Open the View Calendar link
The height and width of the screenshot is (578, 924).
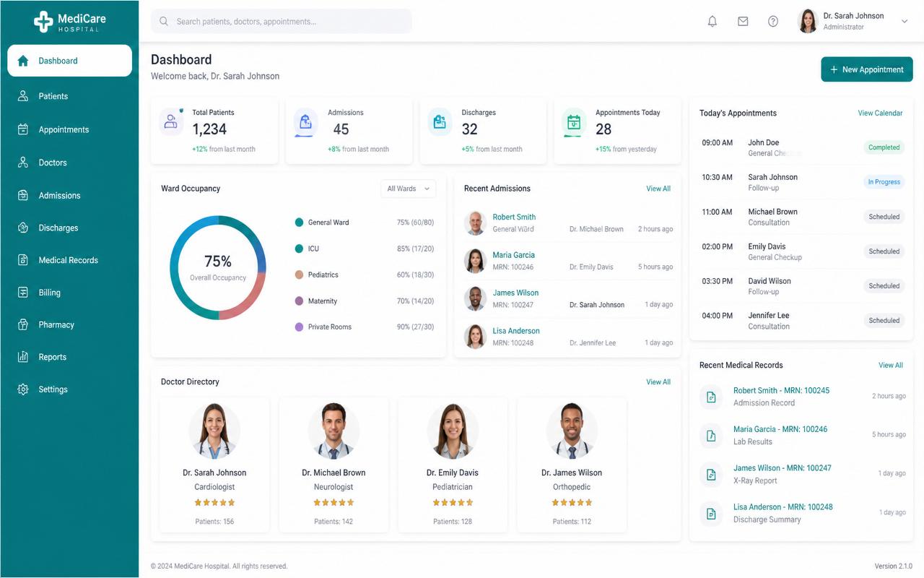pyautogui.click(x=880, y=113)
